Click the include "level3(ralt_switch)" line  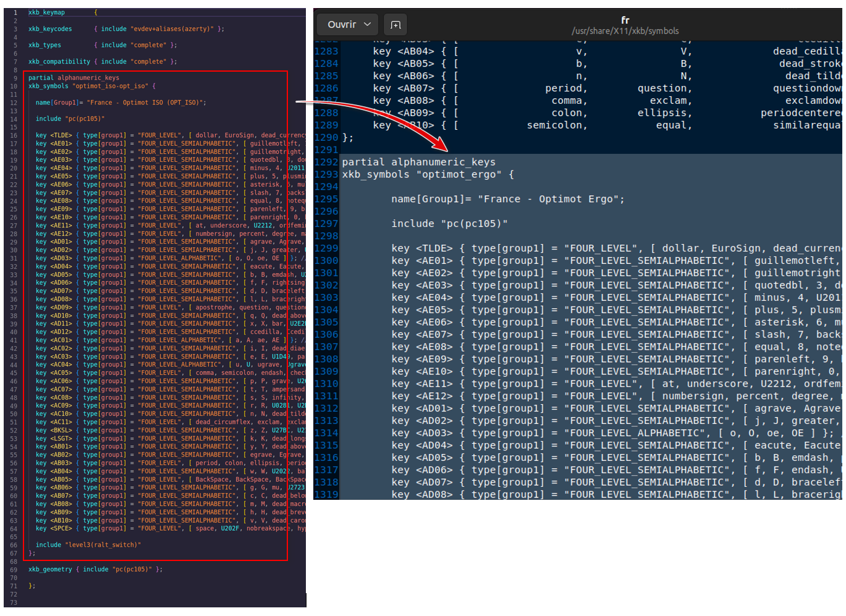pyautogui.click(x=88, y=545)
